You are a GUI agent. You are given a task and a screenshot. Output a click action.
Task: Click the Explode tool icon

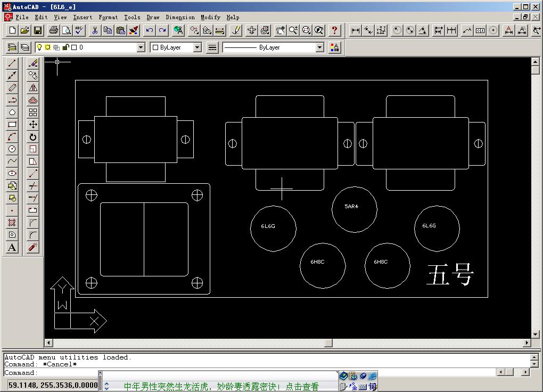33,247
